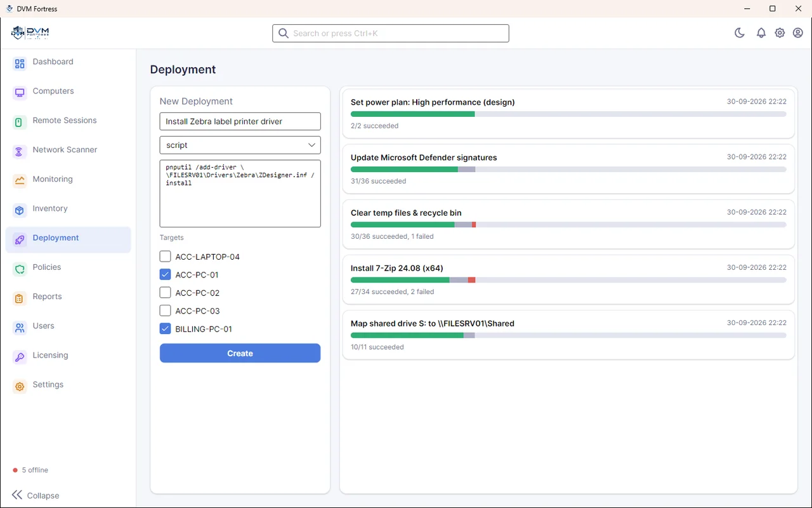Click the Network Scanner wifi icon
812x508 pixels.
pos(20,150)
